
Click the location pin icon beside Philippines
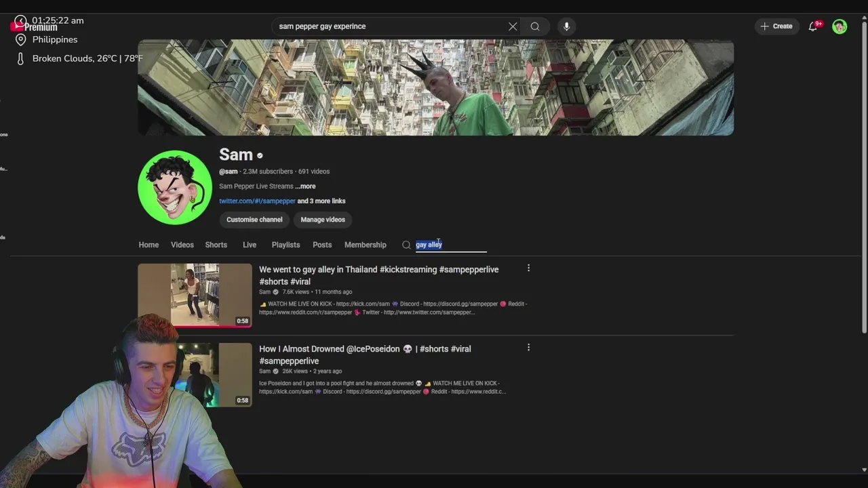click(20, 40)
